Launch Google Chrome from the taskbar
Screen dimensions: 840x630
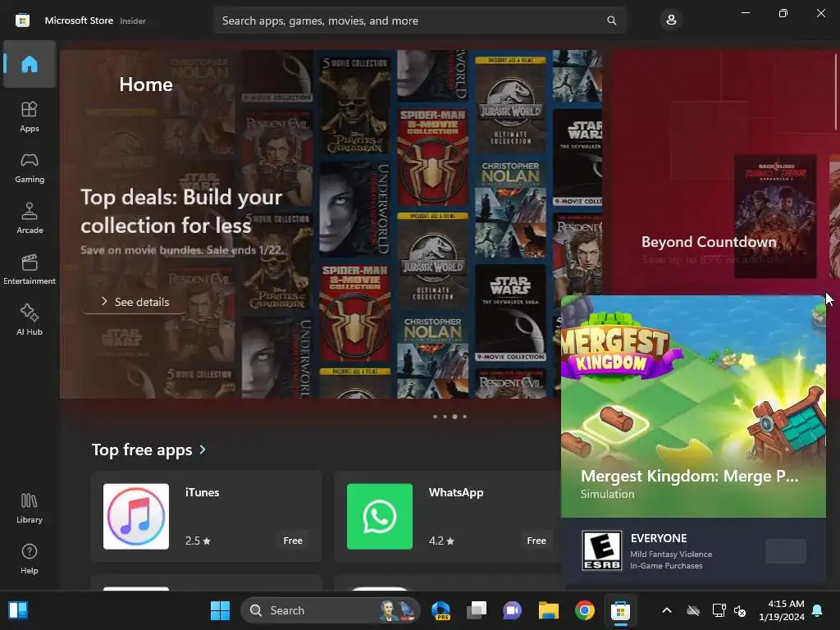click(x=584, y=610)
